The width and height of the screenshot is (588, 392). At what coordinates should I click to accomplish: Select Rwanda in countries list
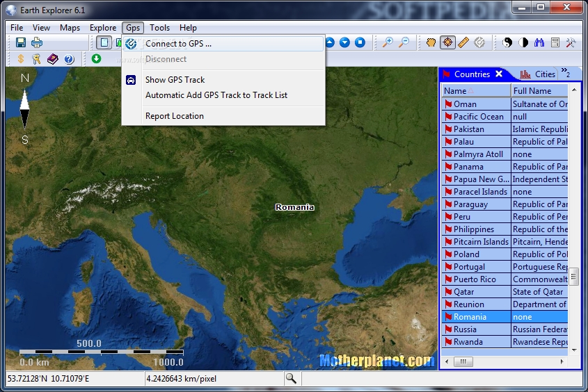pyautogui.click(x=504, y=342)
